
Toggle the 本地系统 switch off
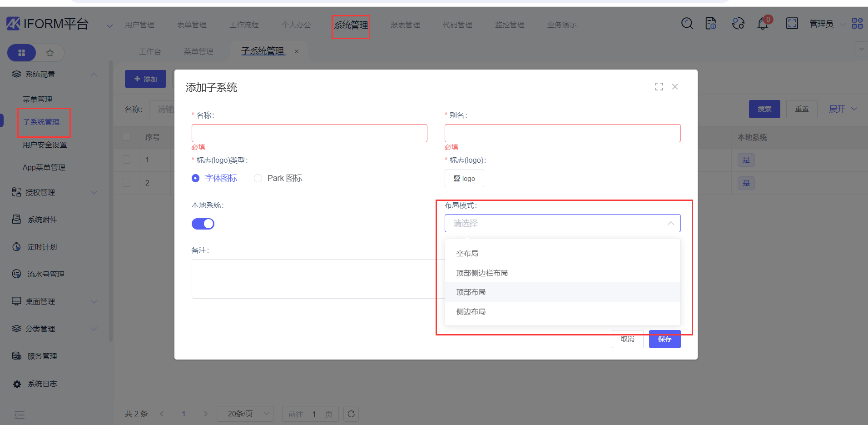(203, 224)
